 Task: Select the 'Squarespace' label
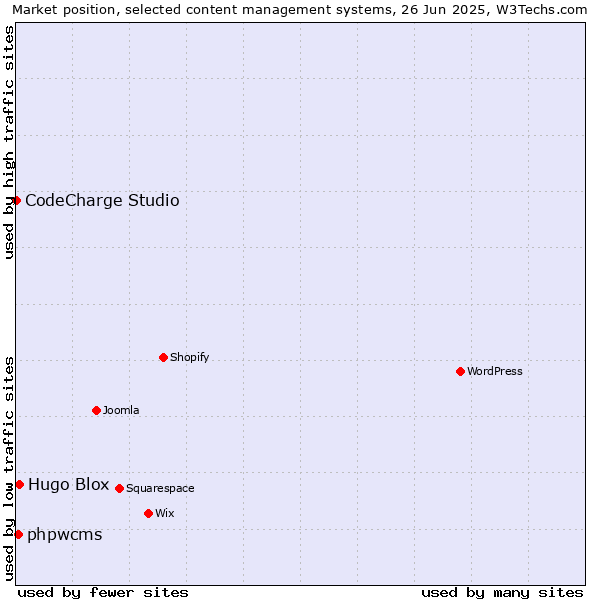pyautogui.click(x=160, y=489)
